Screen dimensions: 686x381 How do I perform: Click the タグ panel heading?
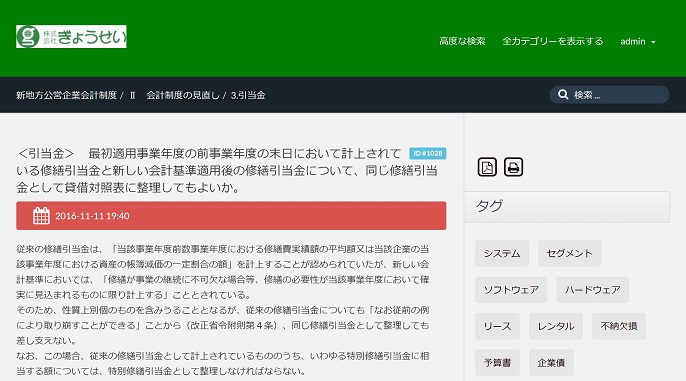click(x=567, y=206)
